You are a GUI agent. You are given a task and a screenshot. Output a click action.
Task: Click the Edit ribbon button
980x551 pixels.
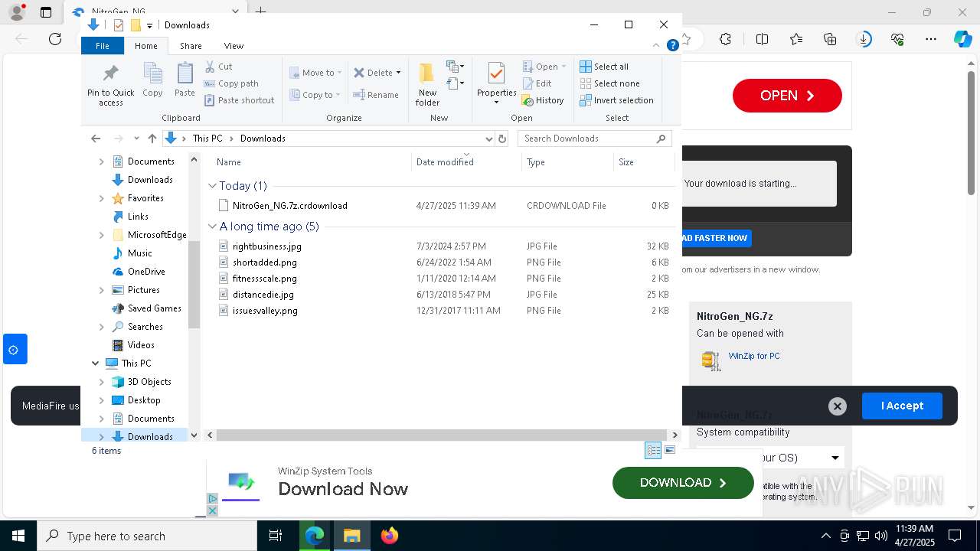pos(537,83)
